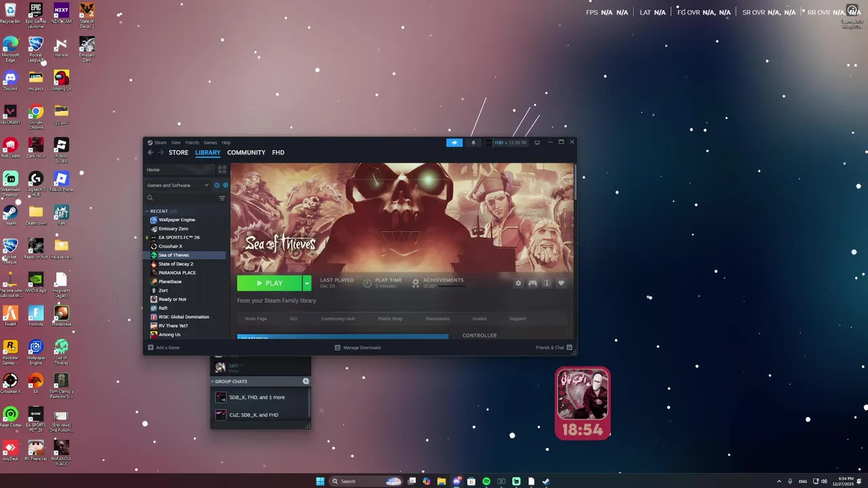Open the dropdown arrow beside PLAY
This screenshot has width=868, height=488.
click(307, 283)
